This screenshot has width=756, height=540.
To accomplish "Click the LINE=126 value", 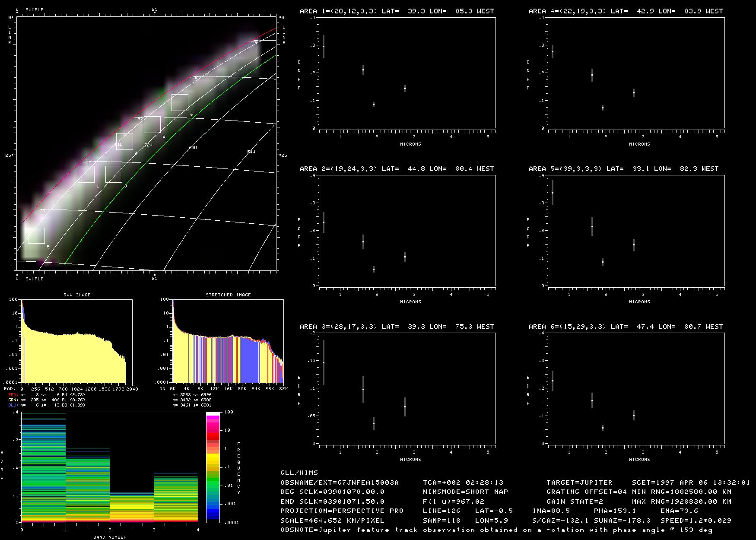I will pyautogui.click(x=442, y=511).
